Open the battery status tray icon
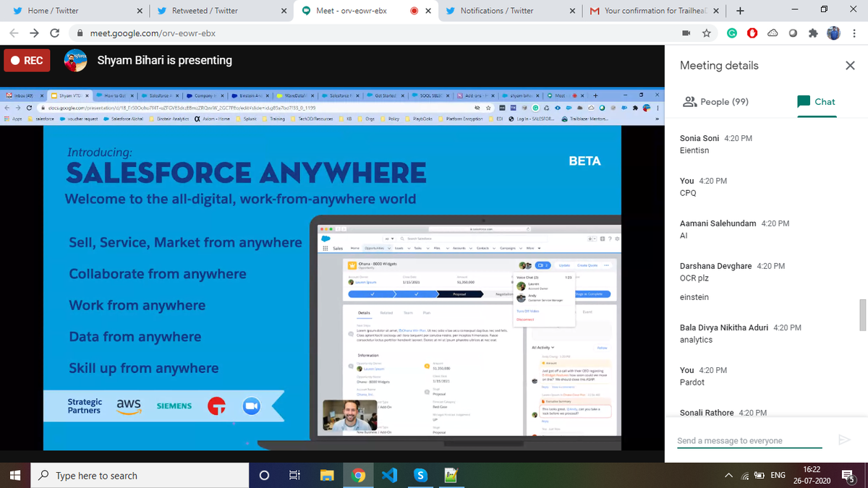868x488 pixels. pyautogui.click(x=759, y=475)
